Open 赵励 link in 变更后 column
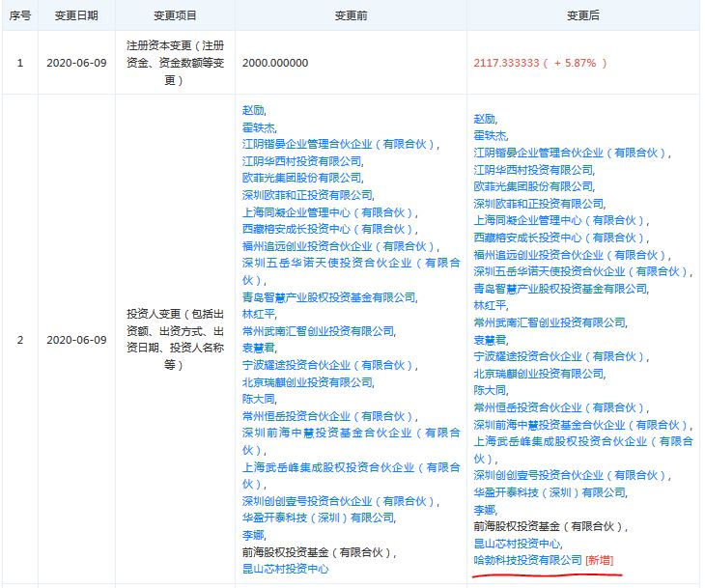705x588 pixels. pyautogui.click(x=485, y=119)
